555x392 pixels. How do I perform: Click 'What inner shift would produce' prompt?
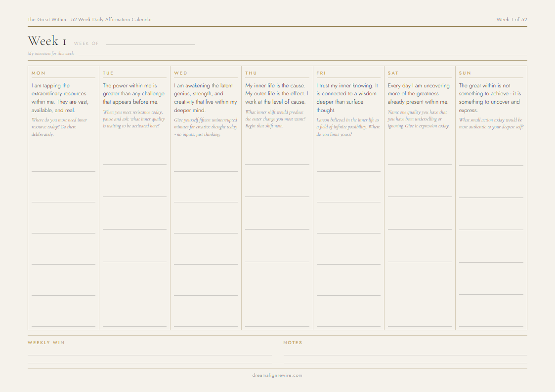[x=275, y=119]
